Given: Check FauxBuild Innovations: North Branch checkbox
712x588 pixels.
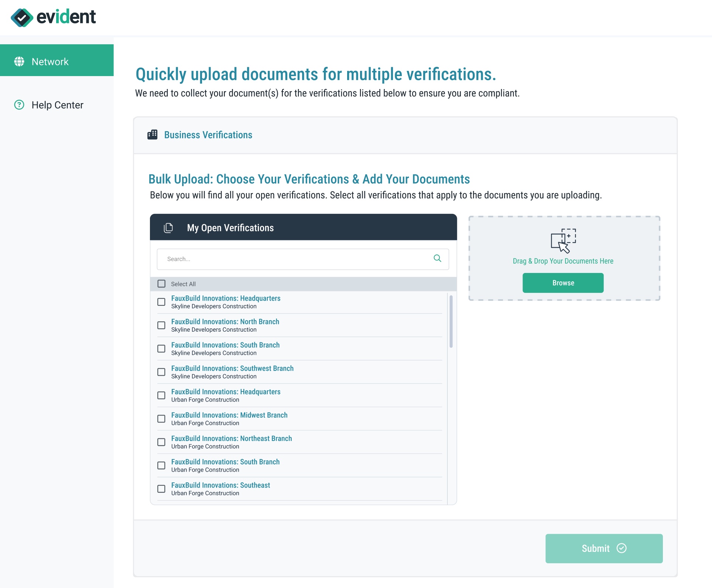Looking at the screenshot, I should 161,325.
